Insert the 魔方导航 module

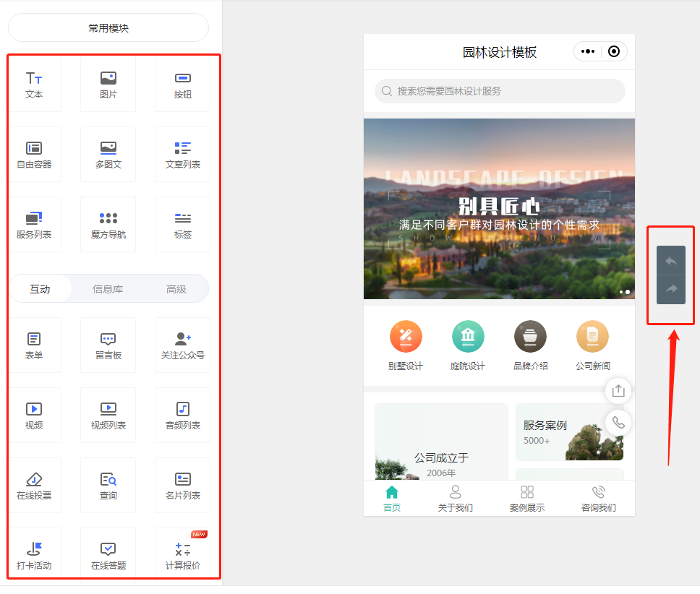[x=108, y=224]
